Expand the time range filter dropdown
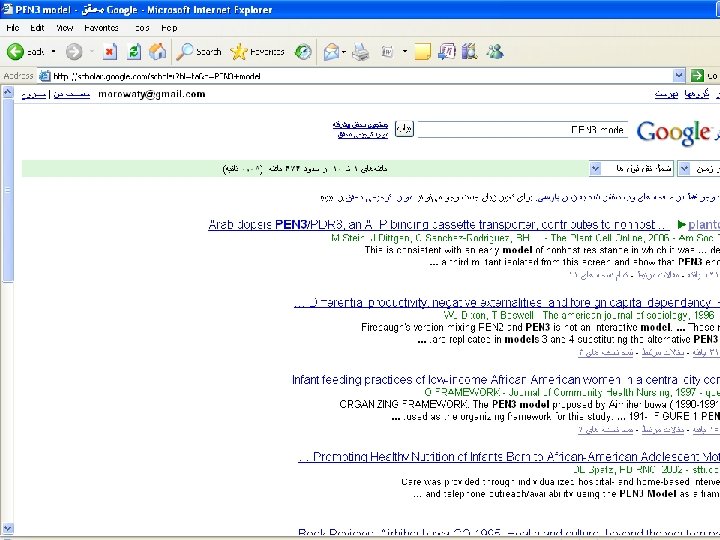The width and height of the screenshot is (720, 540). (x=684, y=169)
